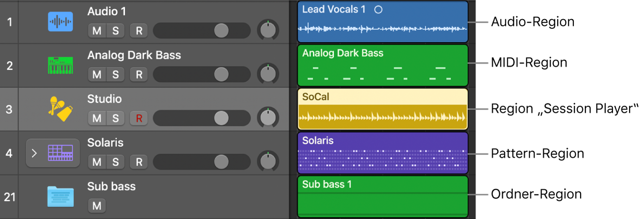Screen dimensions: 644x219
Task: Click the Analog Dark Bass keyboard icon
Action: tap(60, 66)
